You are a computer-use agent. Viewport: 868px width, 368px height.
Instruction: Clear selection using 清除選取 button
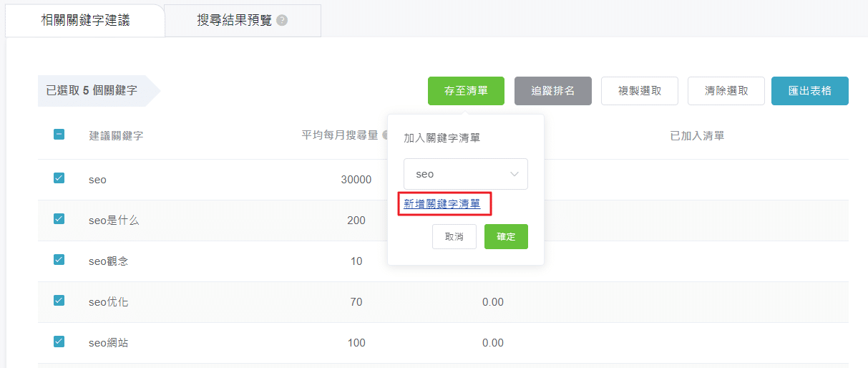[x=726, y=91]
